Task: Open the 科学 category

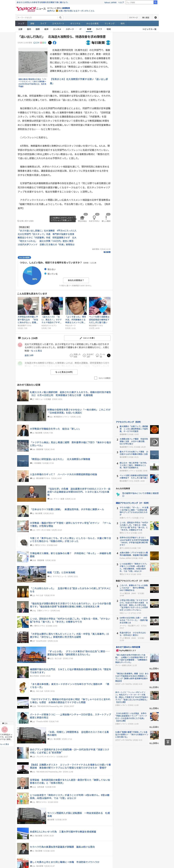Action: [89, 29]
